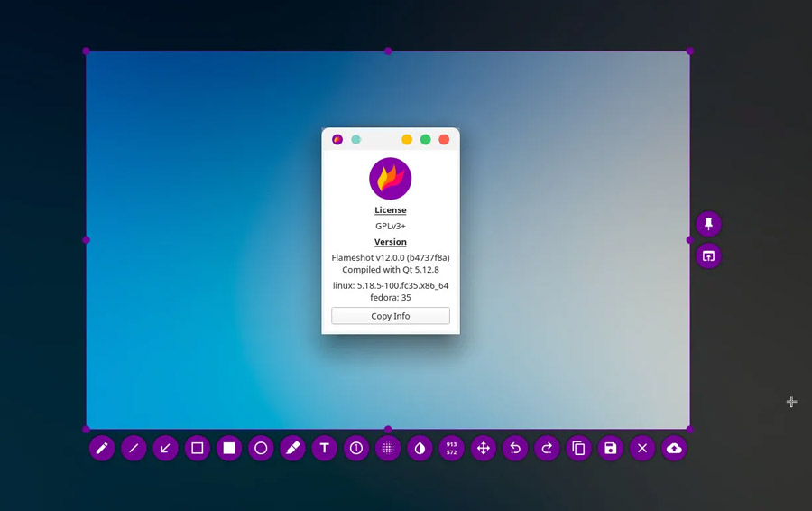The image size is (812, 511).
Task: Click the 913x572 selection size indicator
Action: 451,448
